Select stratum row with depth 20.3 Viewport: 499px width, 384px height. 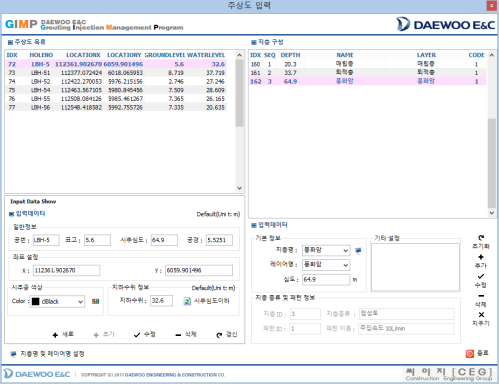point(368,64)
